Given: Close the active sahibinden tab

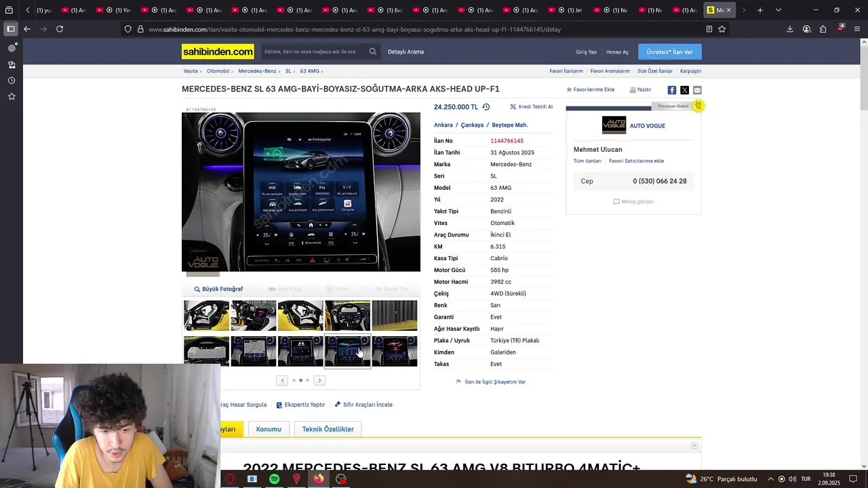Looking at the screenshot, I should tap(728, 10).
